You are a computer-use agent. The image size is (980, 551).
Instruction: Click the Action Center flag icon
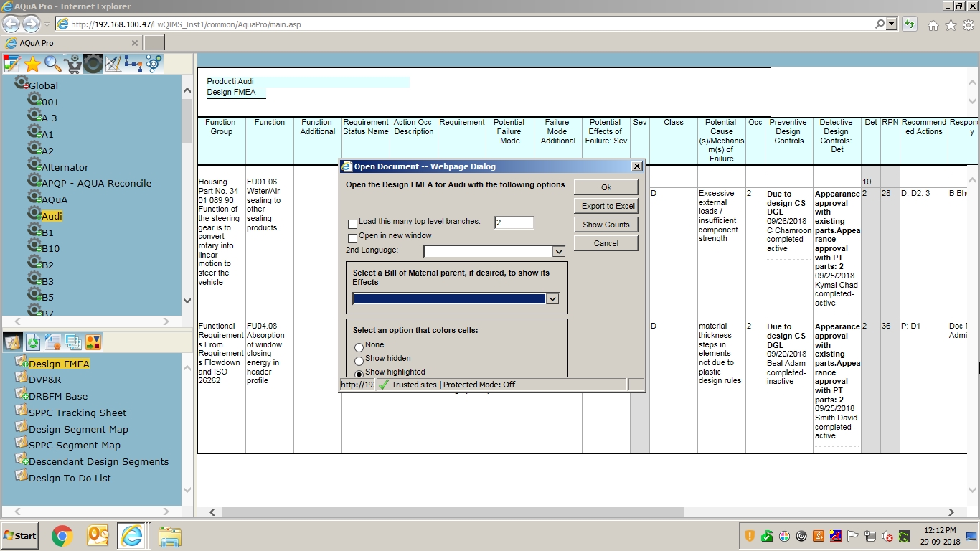click(853, 536)
